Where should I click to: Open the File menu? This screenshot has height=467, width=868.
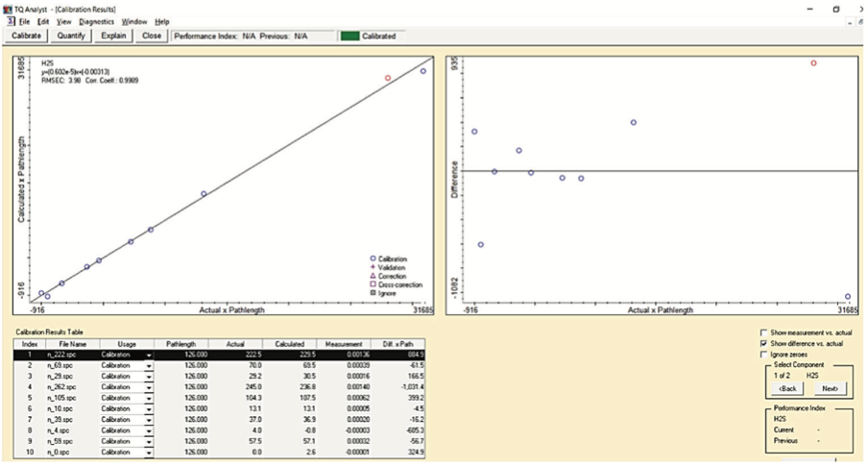(24, 21)
